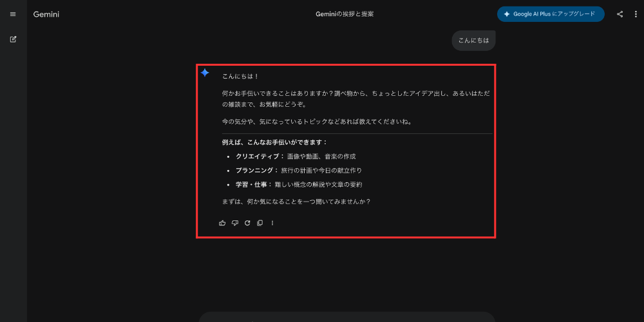
Task: Click the heading 例えば、こんなお手伝いができます
Action: [x=275, y=142]
